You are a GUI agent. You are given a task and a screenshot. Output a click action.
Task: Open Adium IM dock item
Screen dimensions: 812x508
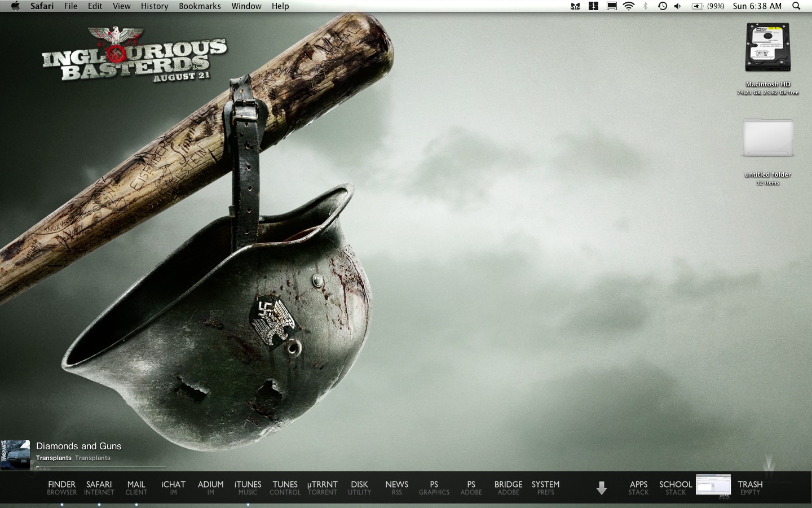coord(211,488)
